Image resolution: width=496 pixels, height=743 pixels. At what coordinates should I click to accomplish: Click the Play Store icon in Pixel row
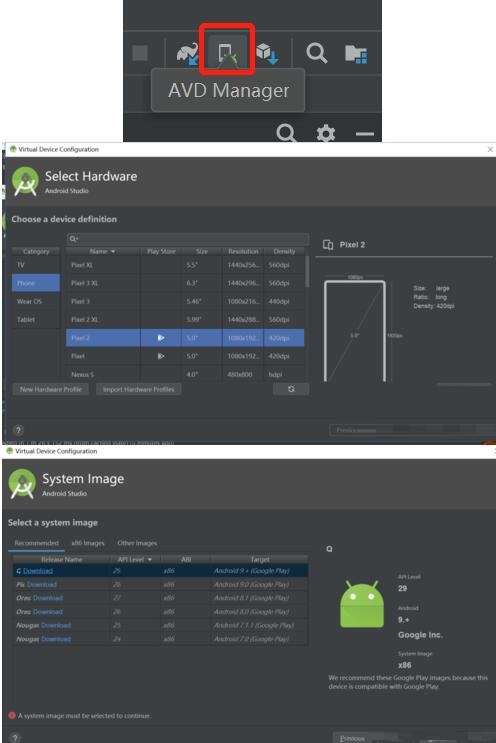tap(161, 356)
